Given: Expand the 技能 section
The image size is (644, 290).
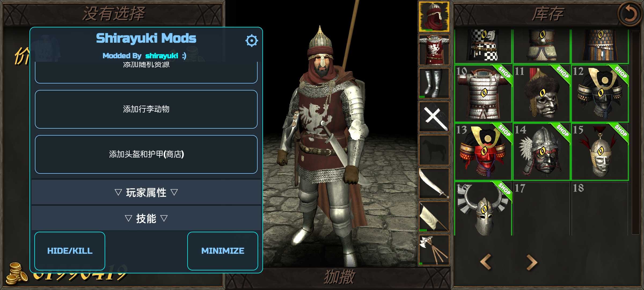Looking at the screenshot, I should pyautogui.click(x=146, y=218).
